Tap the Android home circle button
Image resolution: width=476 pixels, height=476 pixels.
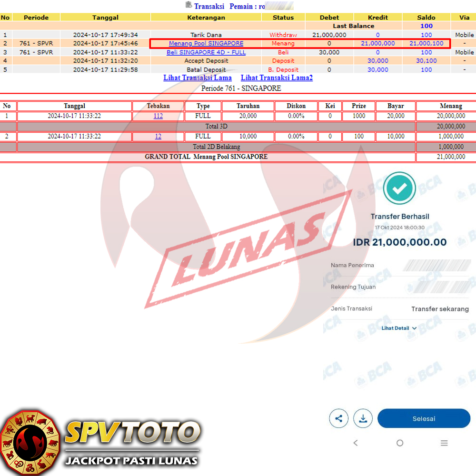click(400, 443)
